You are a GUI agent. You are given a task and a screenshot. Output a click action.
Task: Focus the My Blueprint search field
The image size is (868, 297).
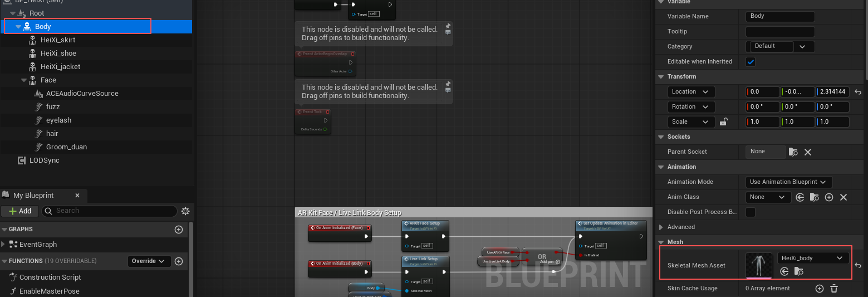pyautogui.click(x=110, y=211)
